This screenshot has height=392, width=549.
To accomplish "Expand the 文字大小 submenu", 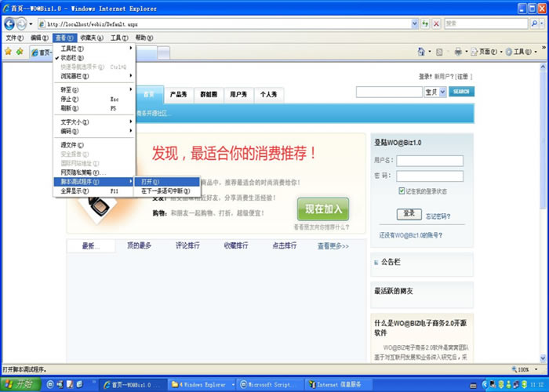I will (94, 122).
